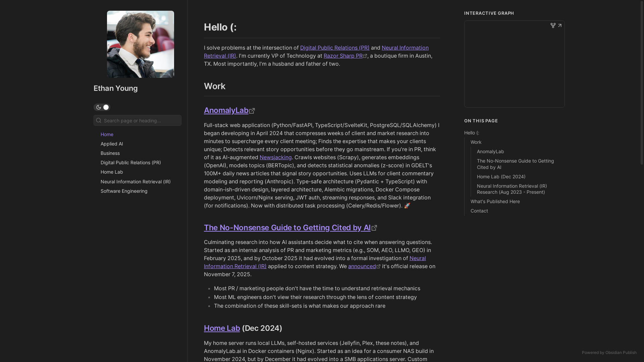Open Software Engineering in the sidebar
644x362 pixels.
click(x=124, y=191)
